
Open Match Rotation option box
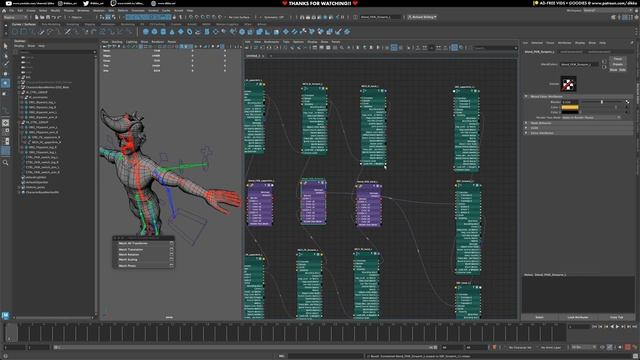pos(171,254)
